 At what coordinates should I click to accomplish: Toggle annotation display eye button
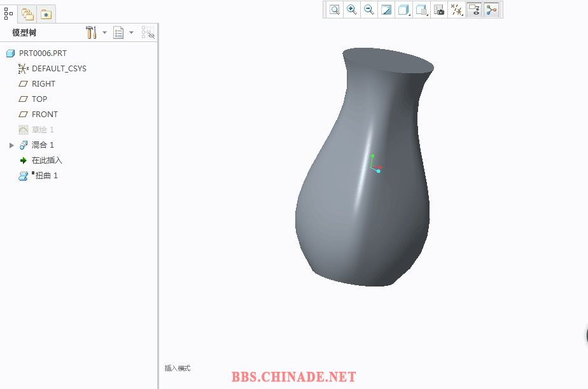point(473,10)
